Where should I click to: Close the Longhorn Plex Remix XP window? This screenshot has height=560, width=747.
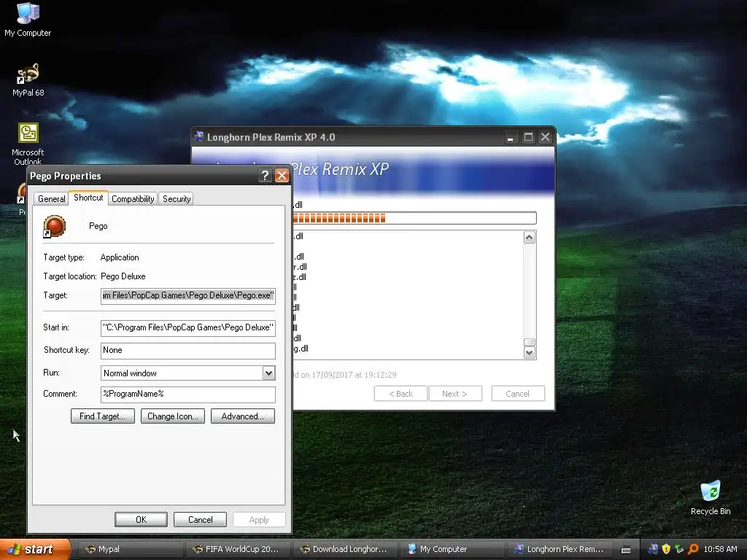[546, 137]
